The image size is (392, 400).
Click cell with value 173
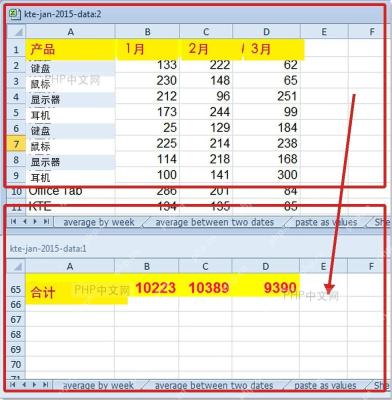click(147, 112)
